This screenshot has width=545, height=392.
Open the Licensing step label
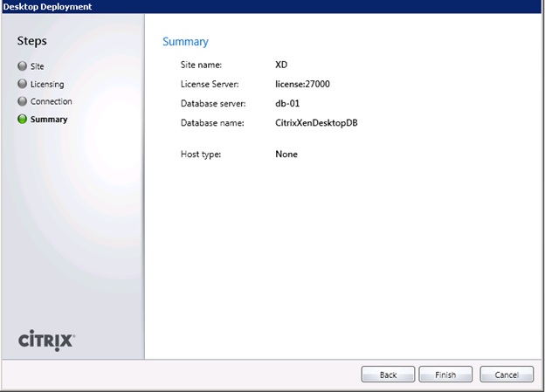[47, 84]
